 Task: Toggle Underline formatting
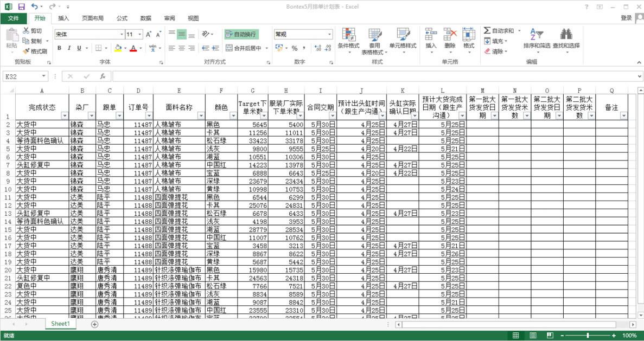point(79,48)
